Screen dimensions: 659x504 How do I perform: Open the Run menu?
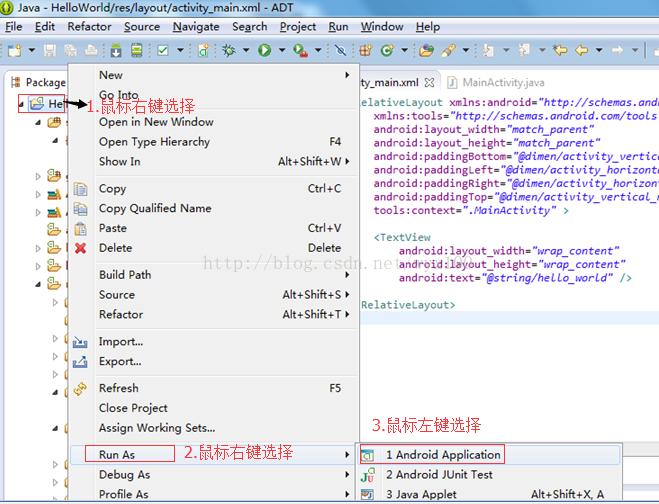(338, 27)
